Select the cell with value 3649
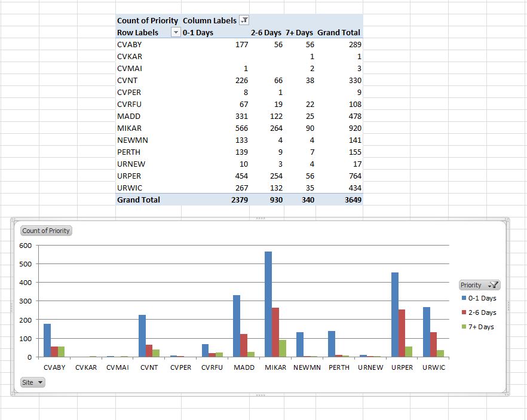 (x=339, y=200)
